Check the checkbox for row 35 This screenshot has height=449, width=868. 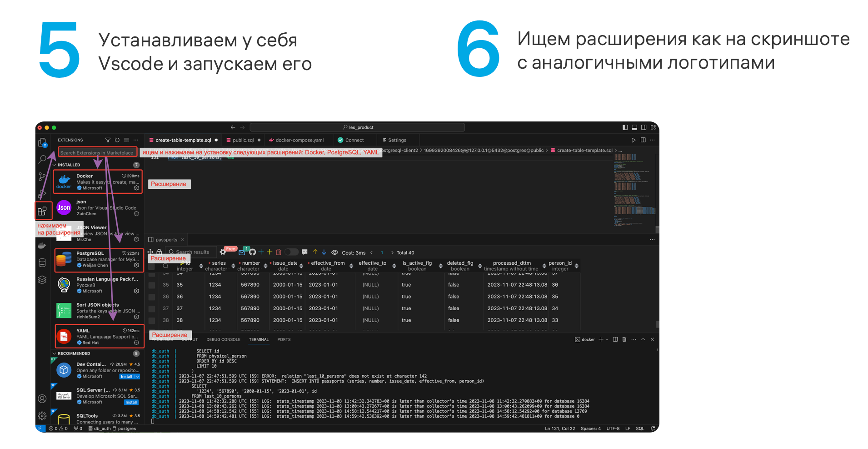[152, 285]
